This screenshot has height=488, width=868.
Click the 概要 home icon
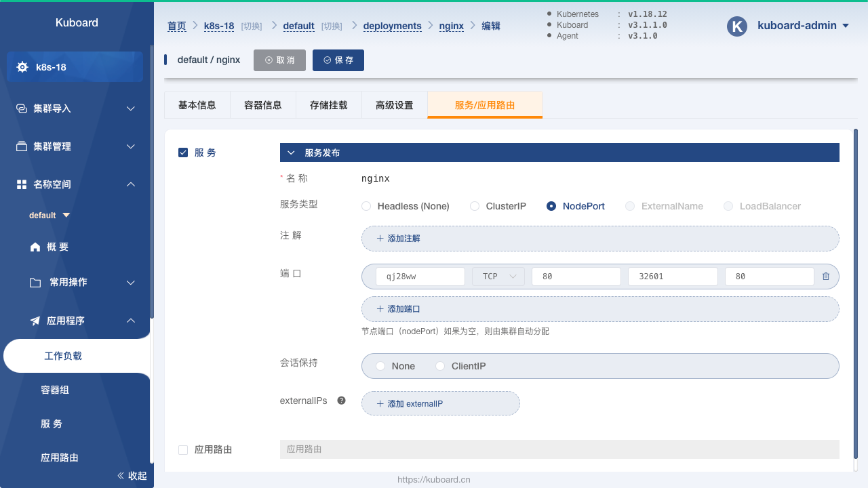click(x=35, y=247)
